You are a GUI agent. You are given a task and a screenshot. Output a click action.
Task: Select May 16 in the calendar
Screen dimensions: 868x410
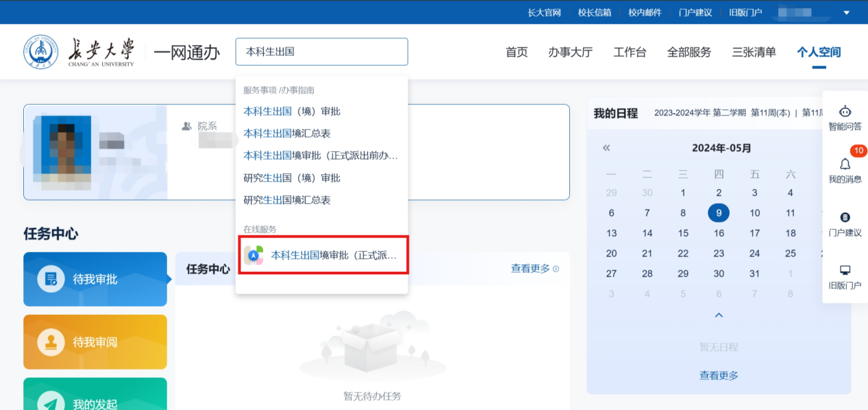(x=719, y=233)
